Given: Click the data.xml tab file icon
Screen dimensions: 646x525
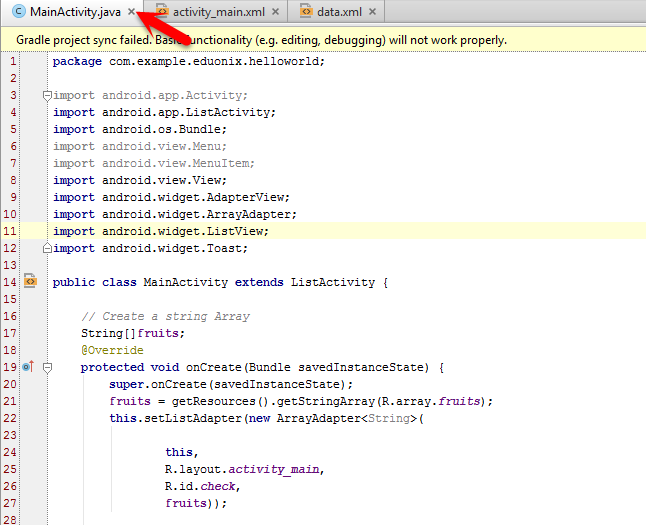Looking at the screenshot, I should coord(306,11).
